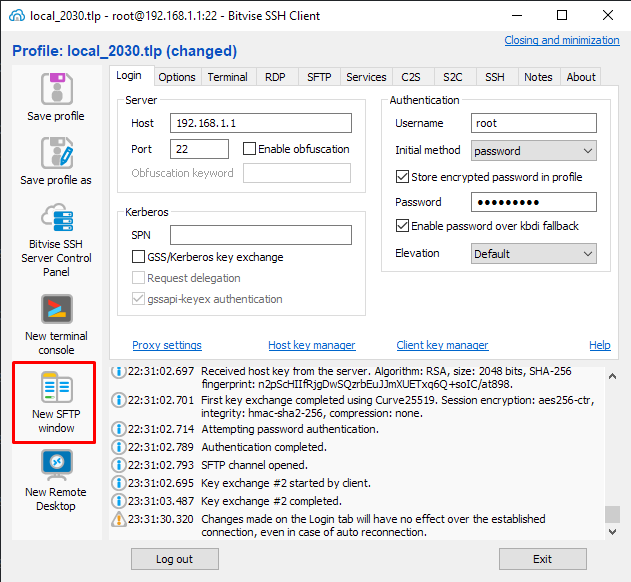Screen dimensions: 631x582
Task: Click info icon of 22:31:02.701 log entry
Action: tap(118, 400)
